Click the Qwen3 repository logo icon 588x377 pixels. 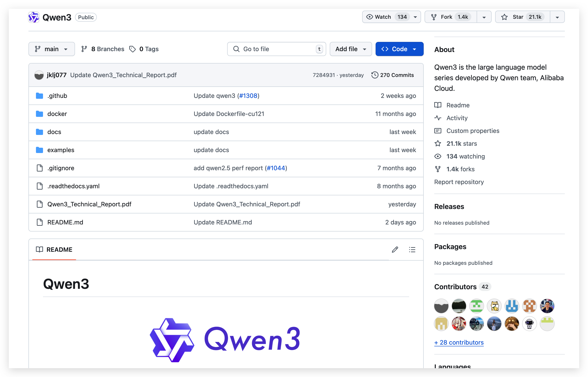(x=34, y=17)
